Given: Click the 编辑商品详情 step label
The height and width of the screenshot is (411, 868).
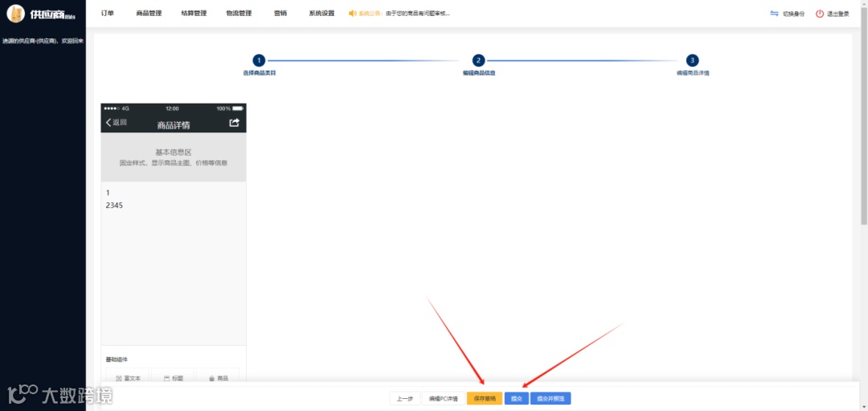Looking at the screenshot, I should click(693, 73).
